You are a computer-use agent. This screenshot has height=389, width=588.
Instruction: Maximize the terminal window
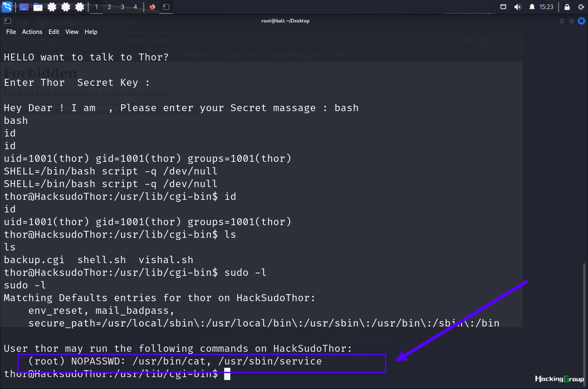click(x=572, y=21)
